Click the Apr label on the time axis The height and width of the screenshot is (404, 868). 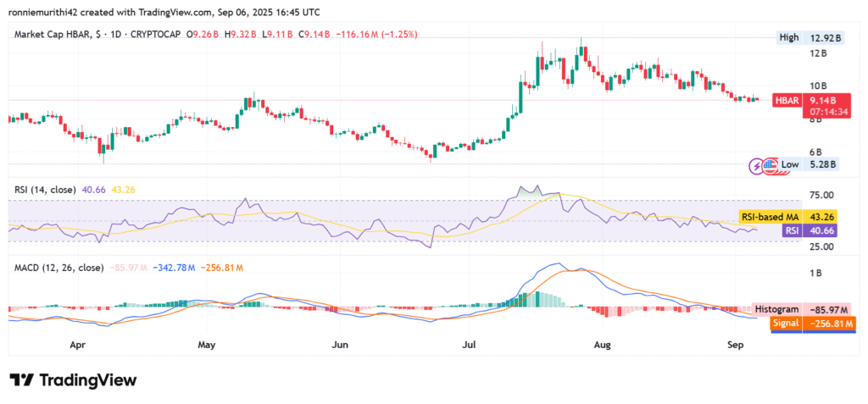(78, 345)
